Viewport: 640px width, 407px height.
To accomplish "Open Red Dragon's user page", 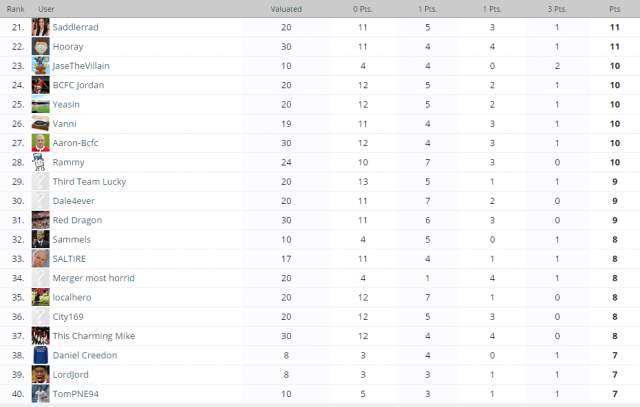I will coord(77,220).
